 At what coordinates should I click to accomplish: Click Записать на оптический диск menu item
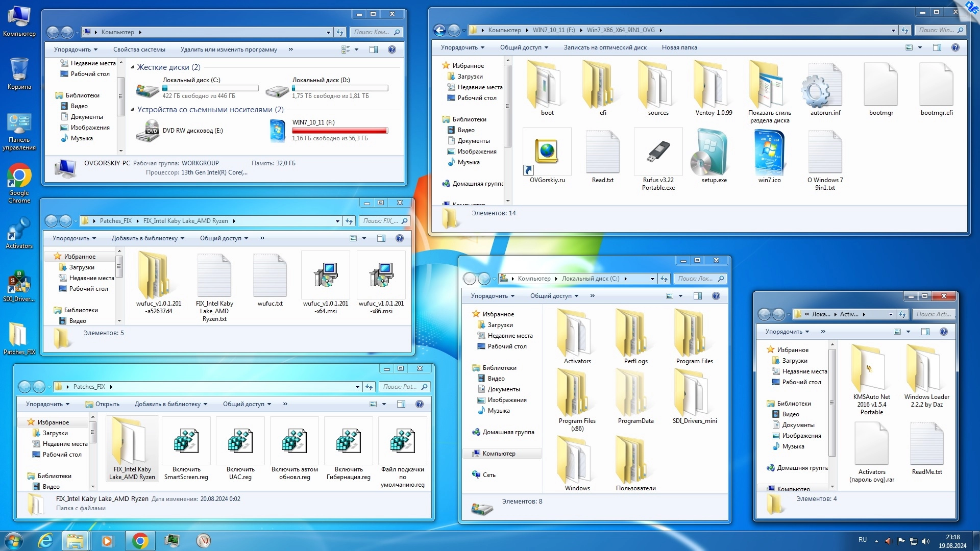[605, 47]
